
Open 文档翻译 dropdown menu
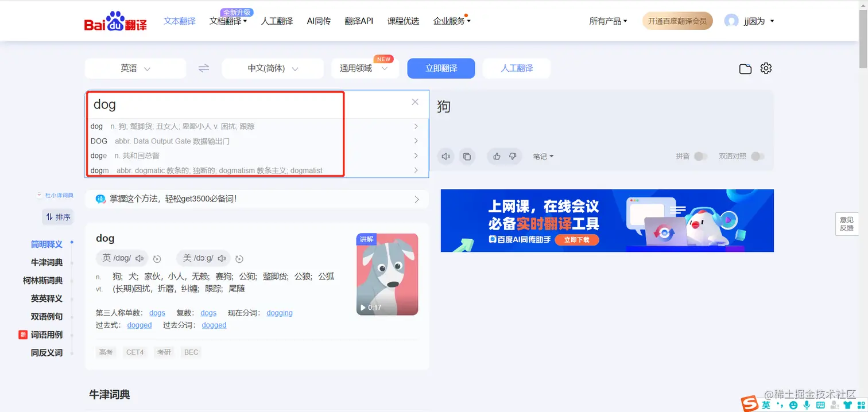[228, 21]
